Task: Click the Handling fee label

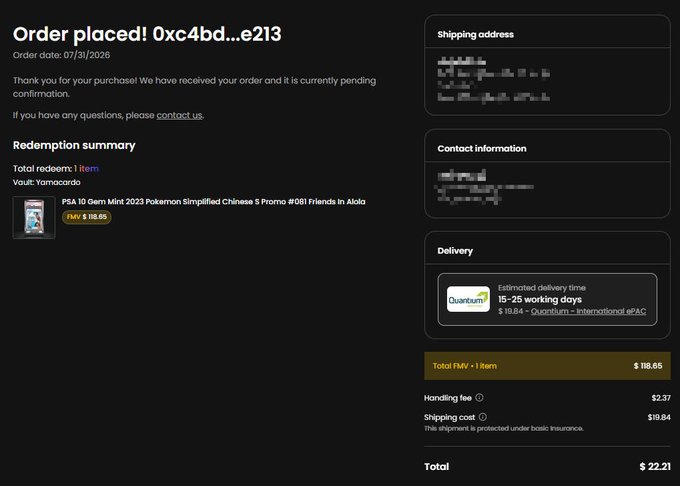Action: [448, 398]
